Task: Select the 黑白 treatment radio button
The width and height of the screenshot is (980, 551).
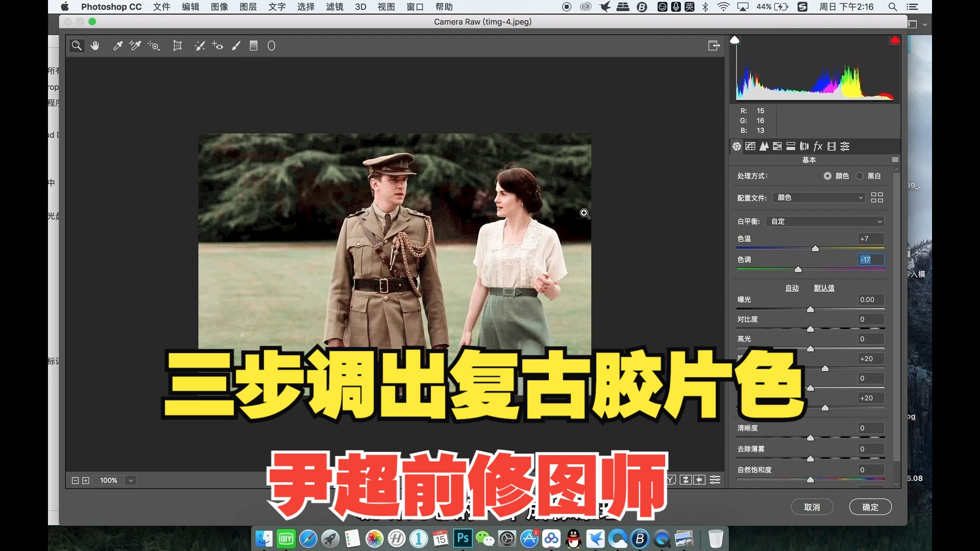Action: [860, 176]
